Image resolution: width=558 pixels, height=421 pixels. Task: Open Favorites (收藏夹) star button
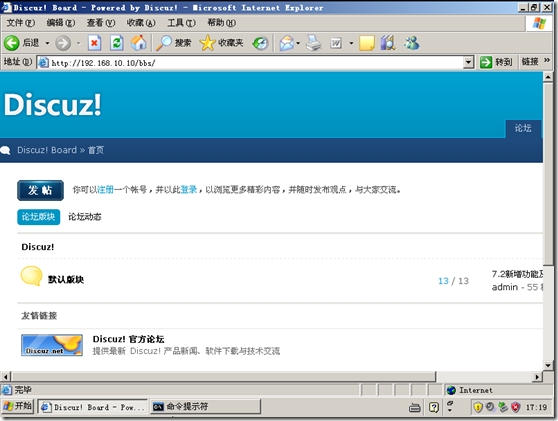click(x=221, y=43)
